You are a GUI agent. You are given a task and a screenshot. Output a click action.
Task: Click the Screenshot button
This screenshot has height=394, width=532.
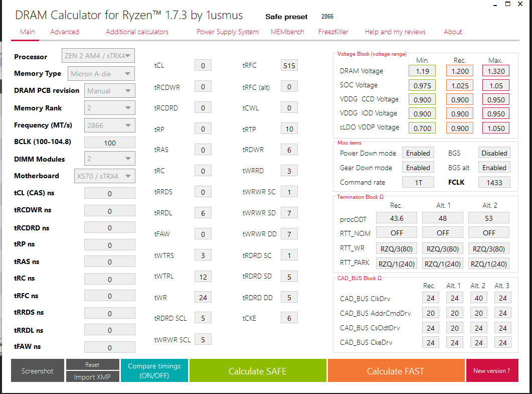[37, 370]
